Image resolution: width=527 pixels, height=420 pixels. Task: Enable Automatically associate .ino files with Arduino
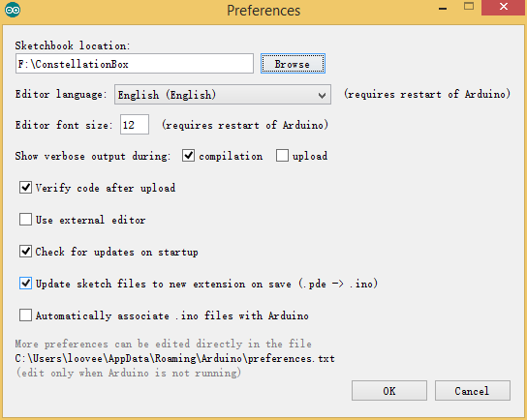25,315
